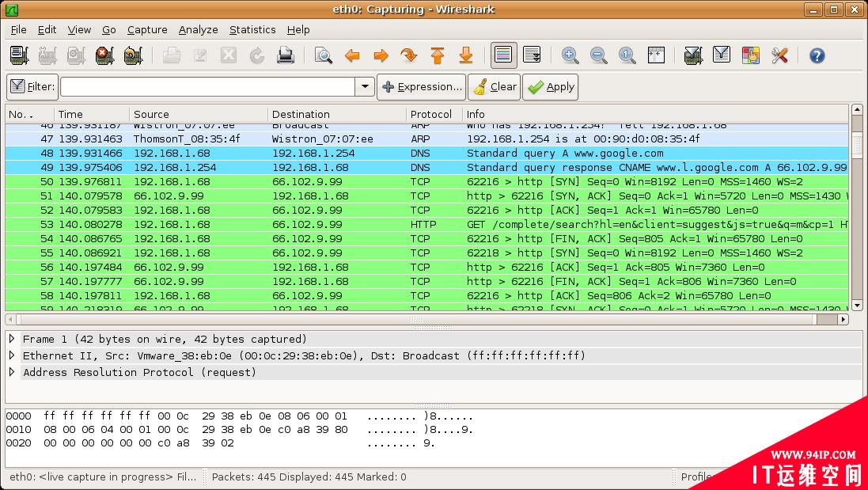Click the packet list scroll-up arrow
The height and width of the screenshot is (490, 868).
(857, 109)
